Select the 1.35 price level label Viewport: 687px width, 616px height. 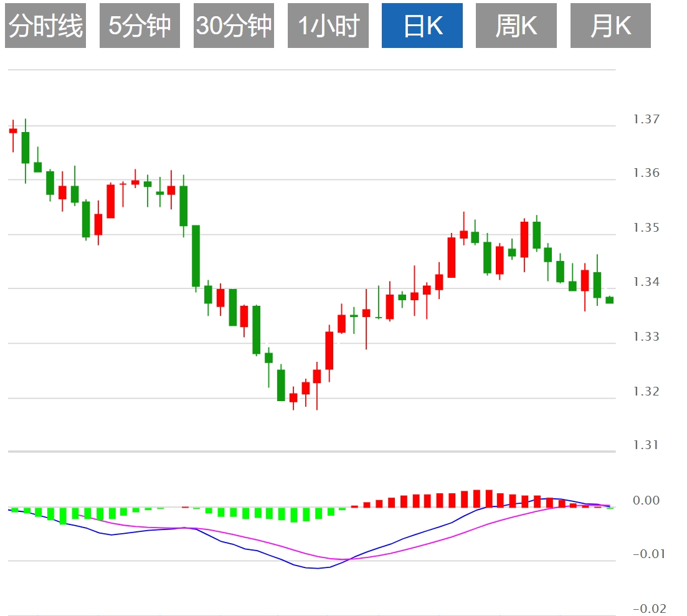click(x=645, y=228)
